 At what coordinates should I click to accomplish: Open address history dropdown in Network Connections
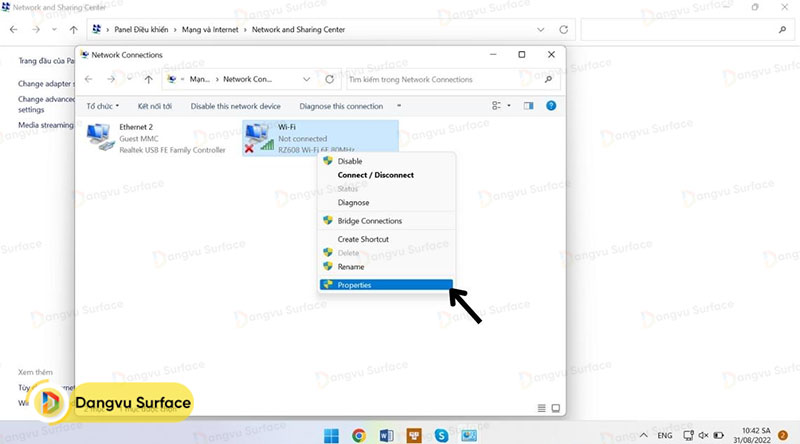pos(306,79)
